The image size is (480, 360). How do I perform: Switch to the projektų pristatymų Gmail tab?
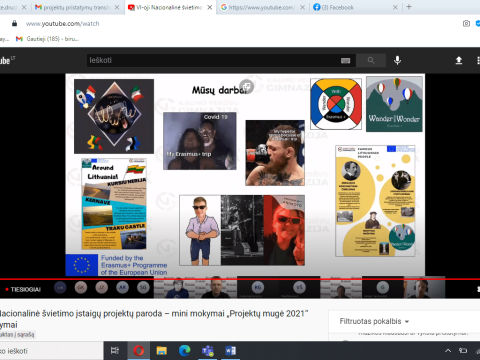tap(78, 7)
